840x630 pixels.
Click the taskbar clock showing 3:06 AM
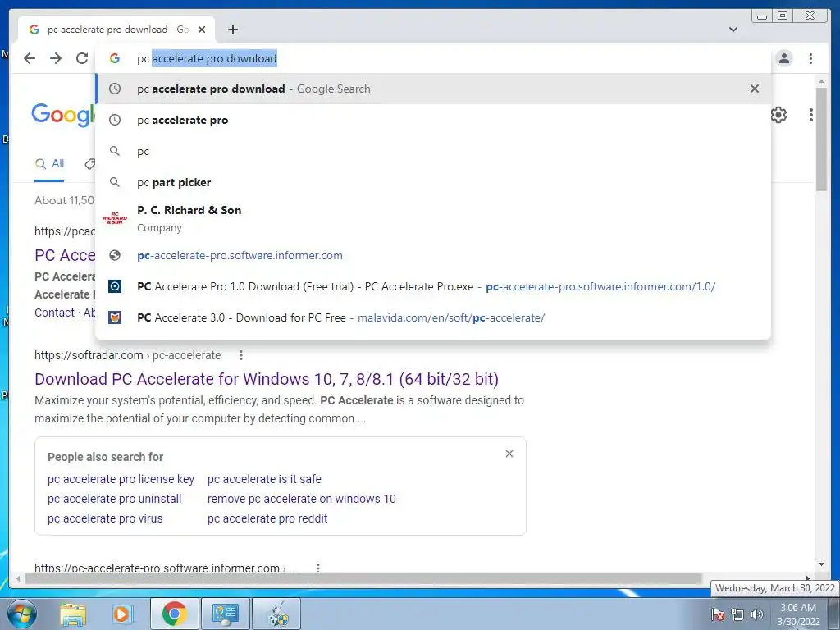tap(798, 614)
